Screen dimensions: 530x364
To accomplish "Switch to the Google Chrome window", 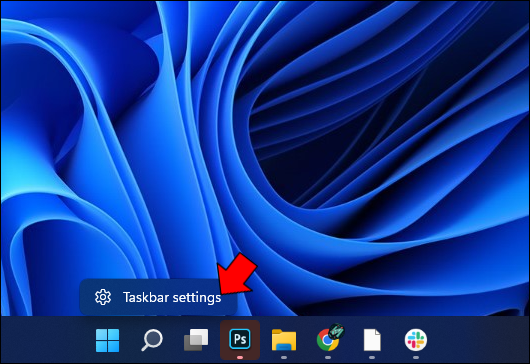I will (328, 340).
